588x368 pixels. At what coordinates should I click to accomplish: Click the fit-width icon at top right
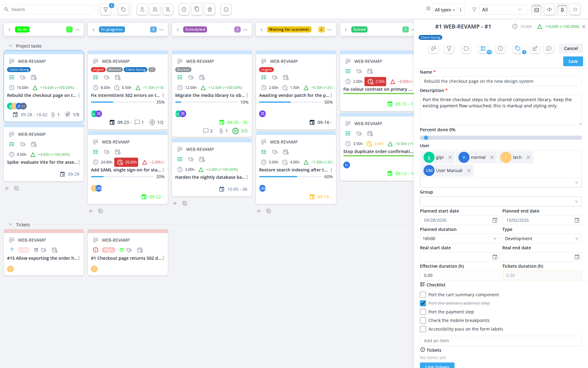click(x=549, y=10)
